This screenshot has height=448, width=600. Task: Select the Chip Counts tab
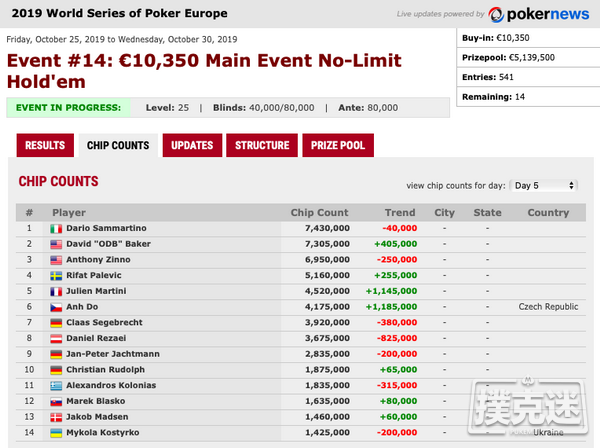pyautogui.click(x=118, y=145)
